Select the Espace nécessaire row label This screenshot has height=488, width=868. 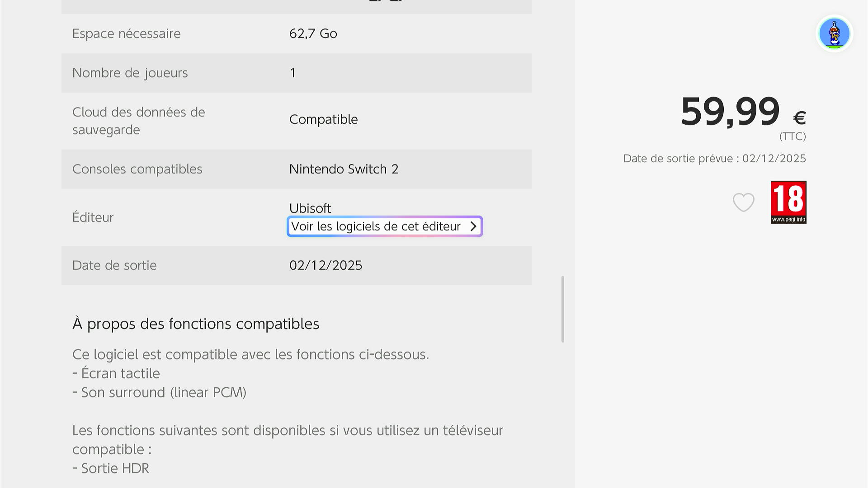tap(127, 33)
